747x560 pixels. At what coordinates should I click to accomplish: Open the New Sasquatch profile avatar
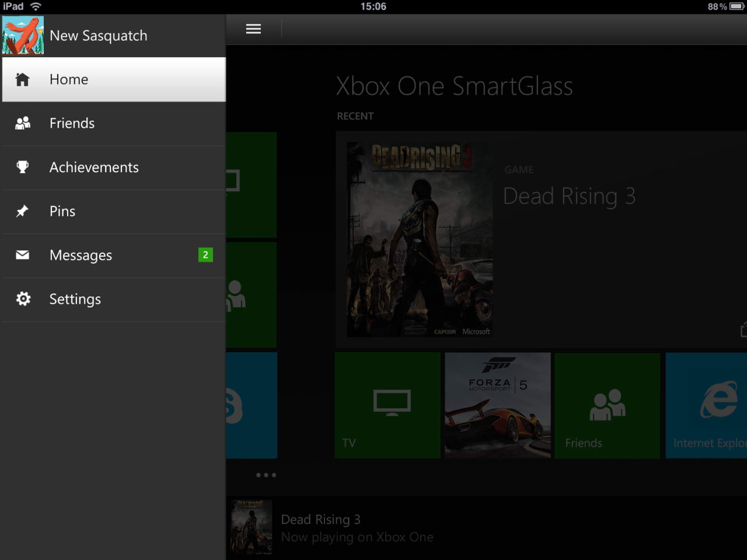click(23, 36)
